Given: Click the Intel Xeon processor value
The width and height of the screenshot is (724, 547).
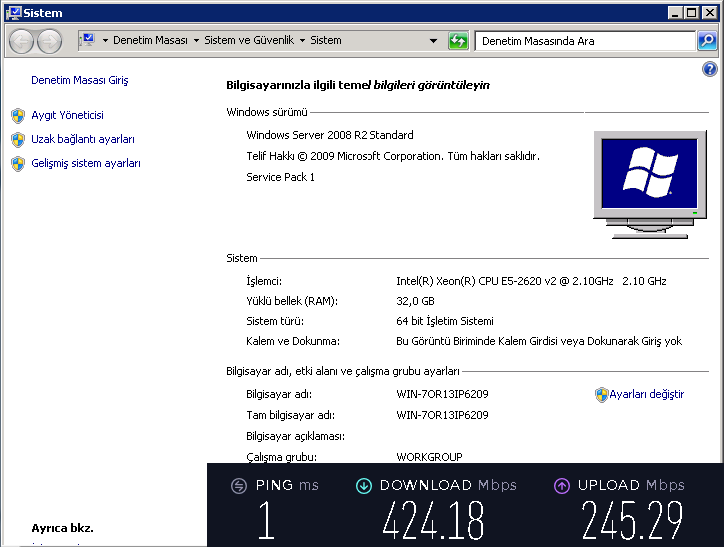Looking at the screenshot, I should 531,281.
